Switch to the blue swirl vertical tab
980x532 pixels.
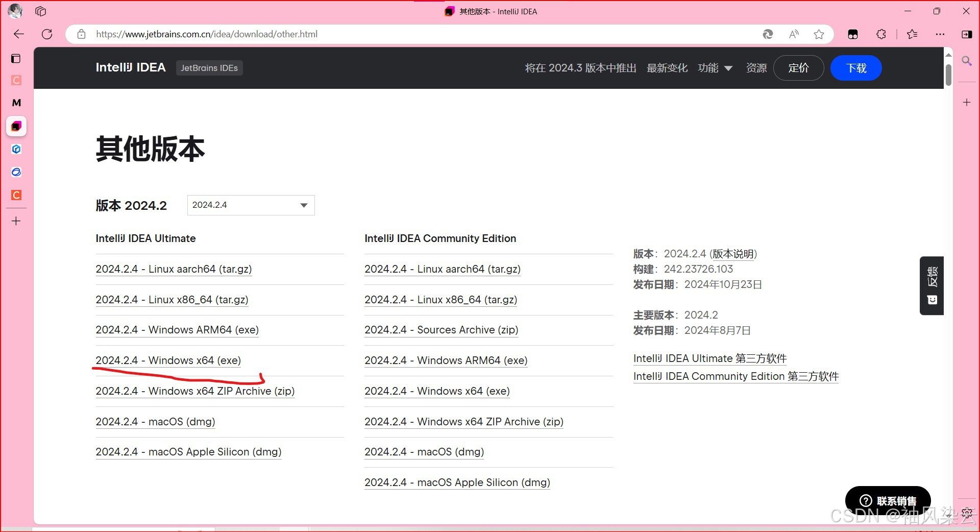[x=16, y=172]
